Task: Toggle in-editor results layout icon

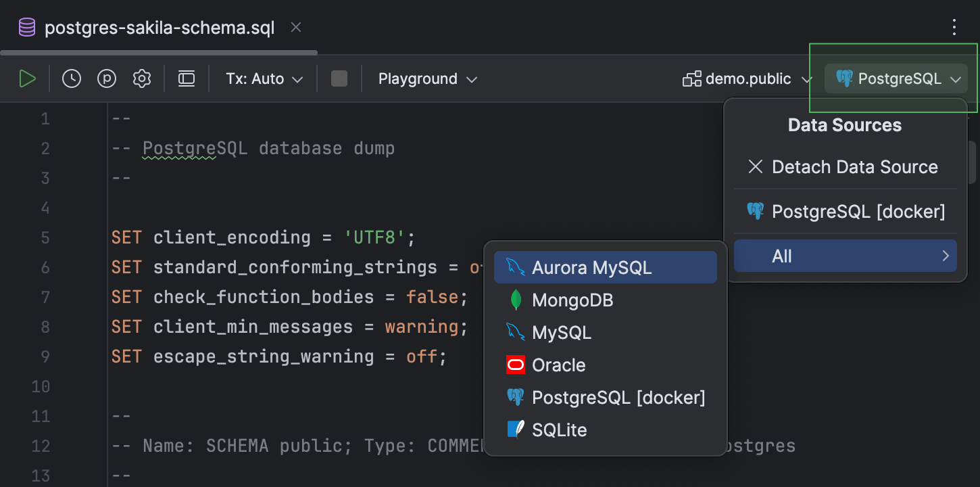Action: [187, 78]
